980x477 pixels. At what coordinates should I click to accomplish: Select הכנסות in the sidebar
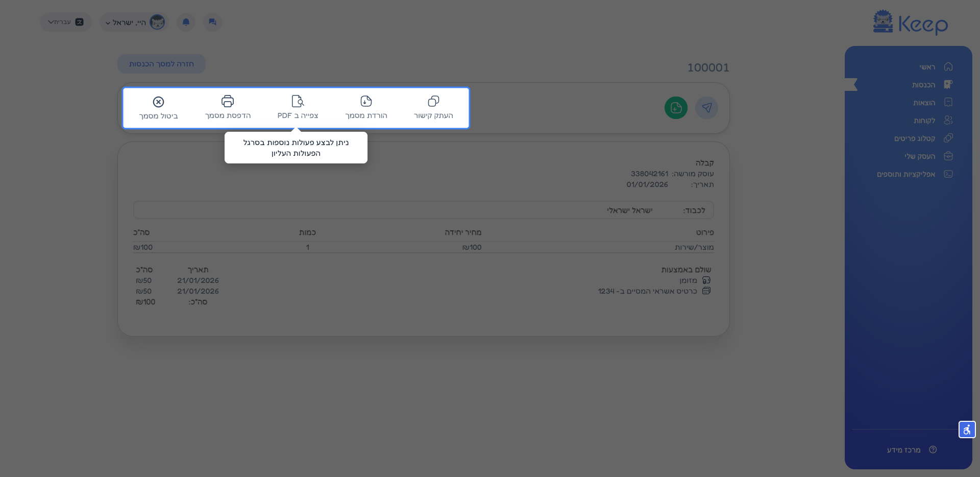pos(923,85)
